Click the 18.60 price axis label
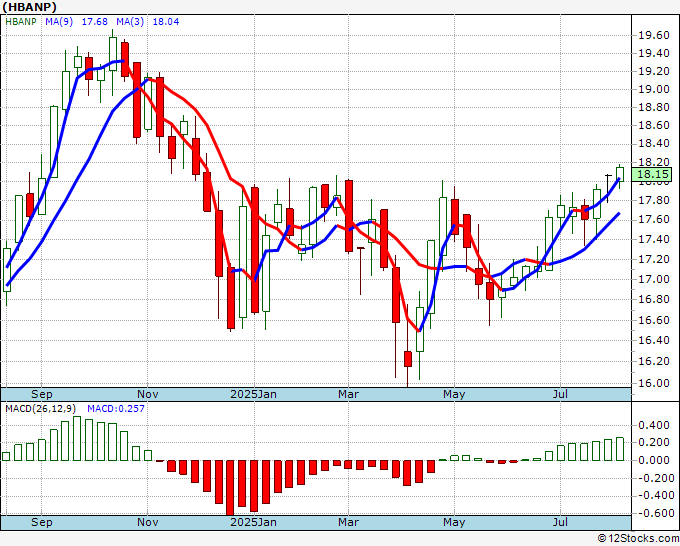This screenshot has width=680, height=546. (654, 125)
